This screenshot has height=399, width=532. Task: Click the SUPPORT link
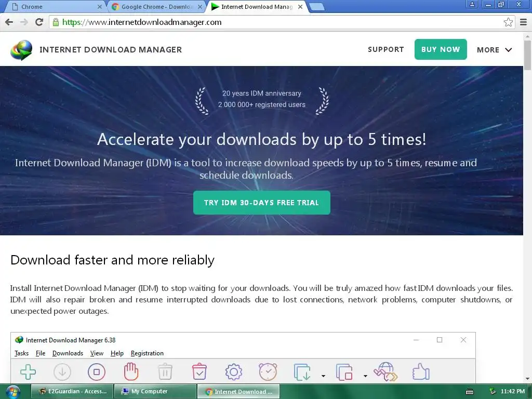386,49
